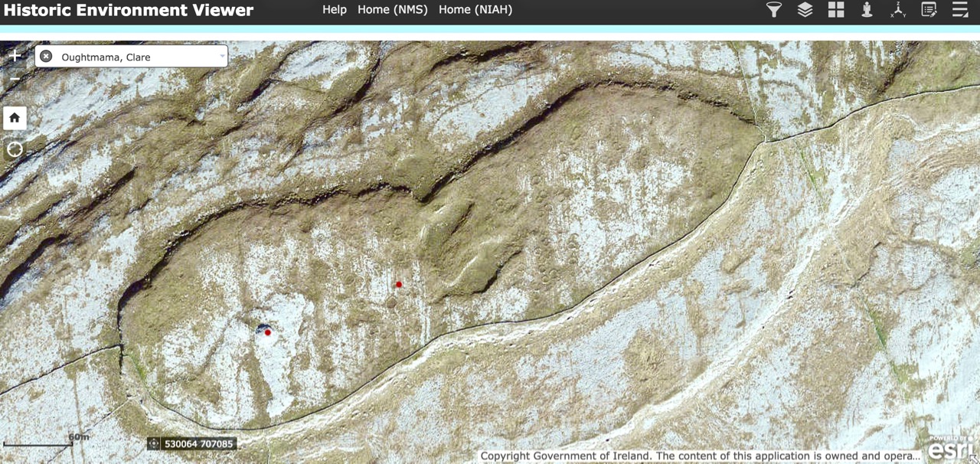The width and height of the screenshot is (980, 464).
Task: Go to Home (NMS) link
Action: (x=392, y=10)
